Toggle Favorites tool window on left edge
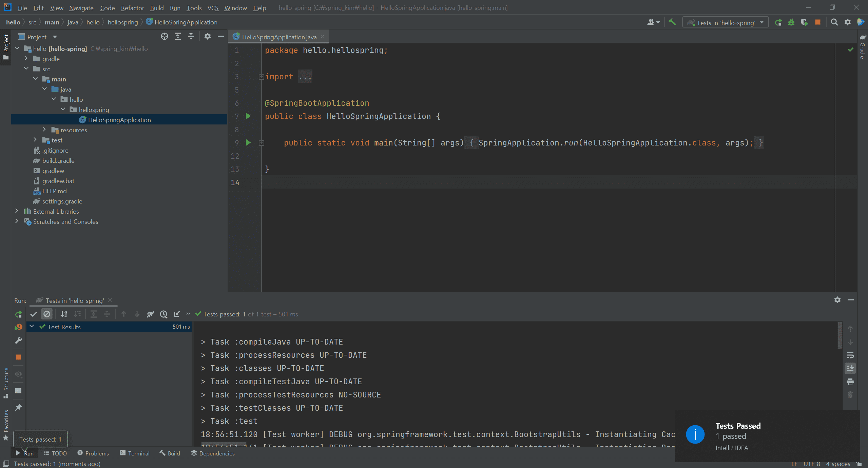Image resolution: width=868 pixels, height=468 pixels. [x=6, y=425]
